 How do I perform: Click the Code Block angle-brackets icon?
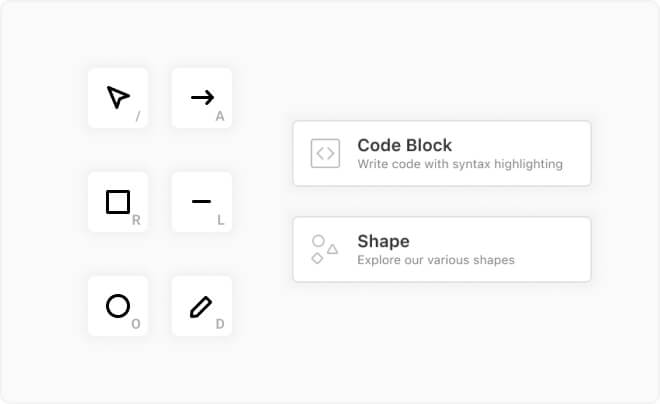[x=325, y=153]
